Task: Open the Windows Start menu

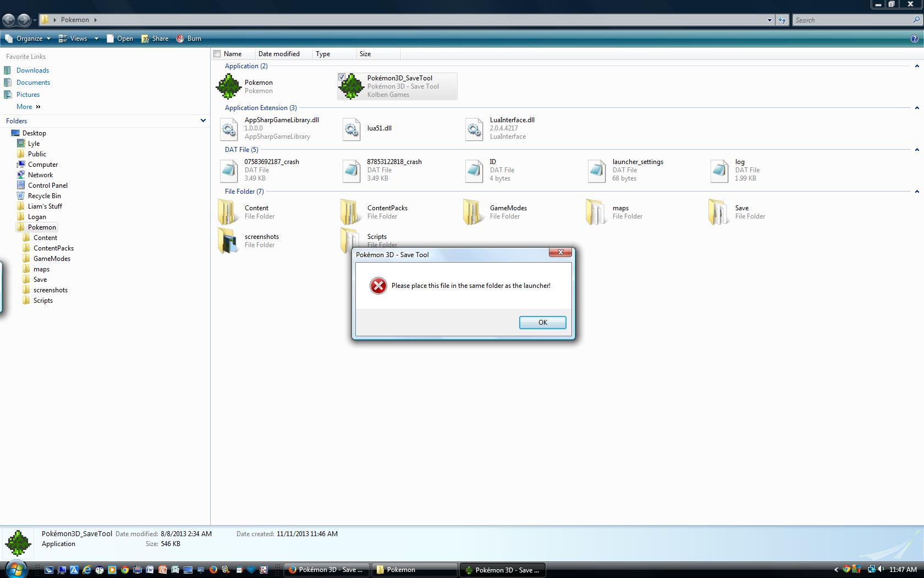Action: click(15, 569)
